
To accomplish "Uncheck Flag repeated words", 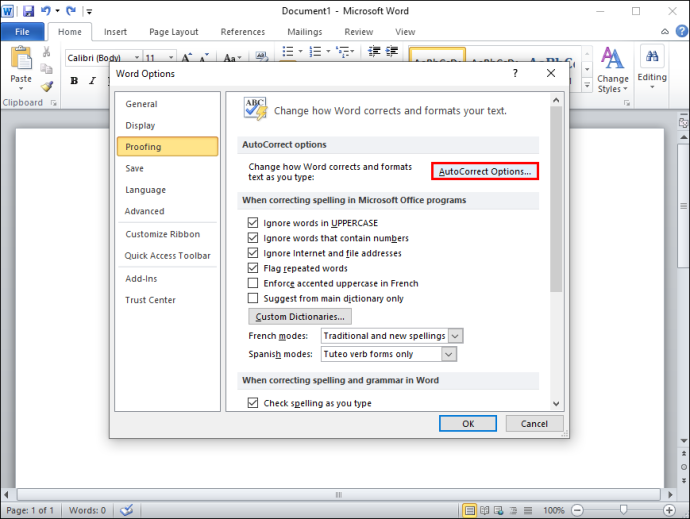I will point(253,268).
